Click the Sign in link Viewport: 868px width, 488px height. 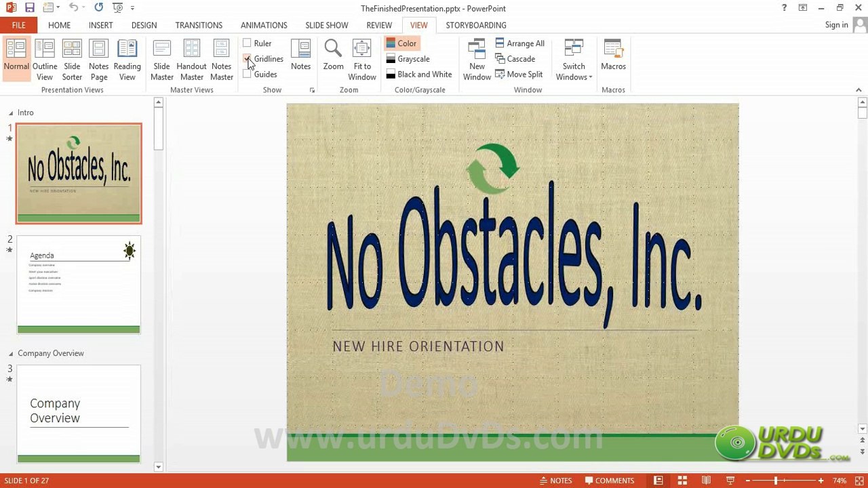click(836, 25)
